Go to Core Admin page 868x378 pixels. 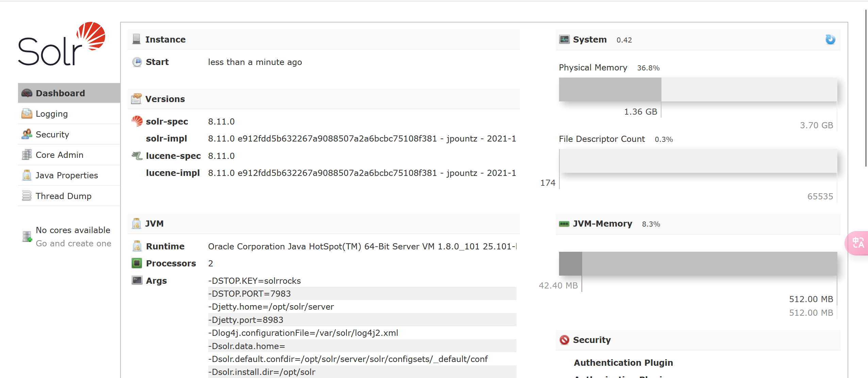click(x=60, y=155)
